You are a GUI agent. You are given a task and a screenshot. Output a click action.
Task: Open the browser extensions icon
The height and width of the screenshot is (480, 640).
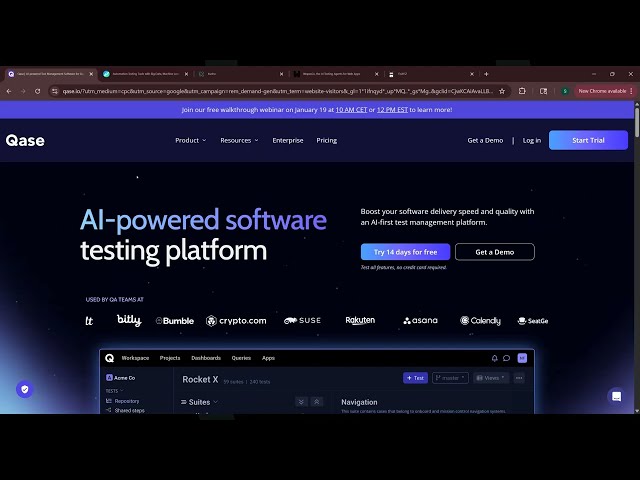(x=522, y=91)
